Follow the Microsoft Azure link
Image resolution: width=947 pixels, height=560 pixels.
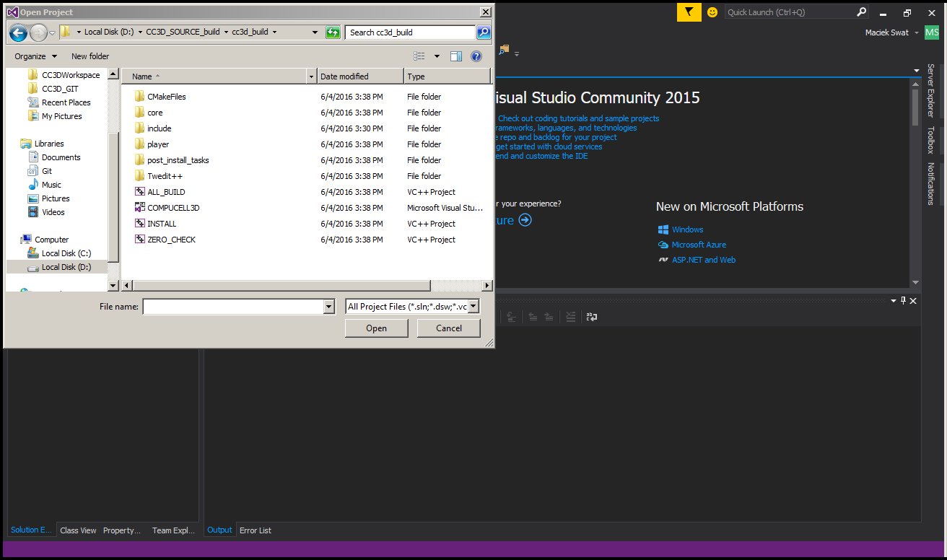point(699,245)
